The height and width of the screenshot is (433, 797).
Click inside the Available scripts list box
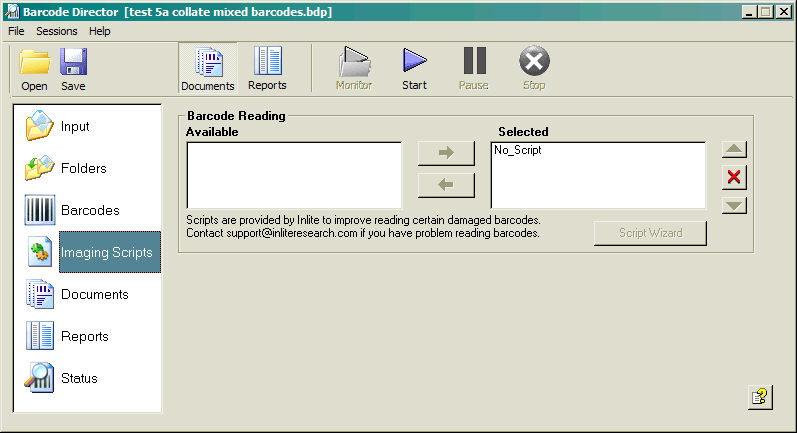[294, 175]
